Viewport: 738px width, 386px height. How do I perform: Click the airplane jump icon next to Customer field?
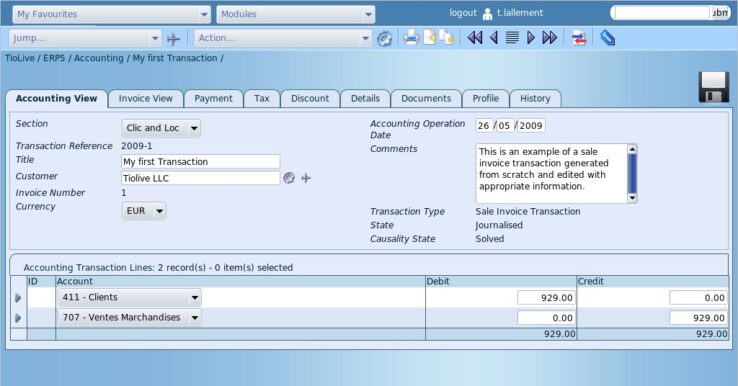tap(306, 178)
